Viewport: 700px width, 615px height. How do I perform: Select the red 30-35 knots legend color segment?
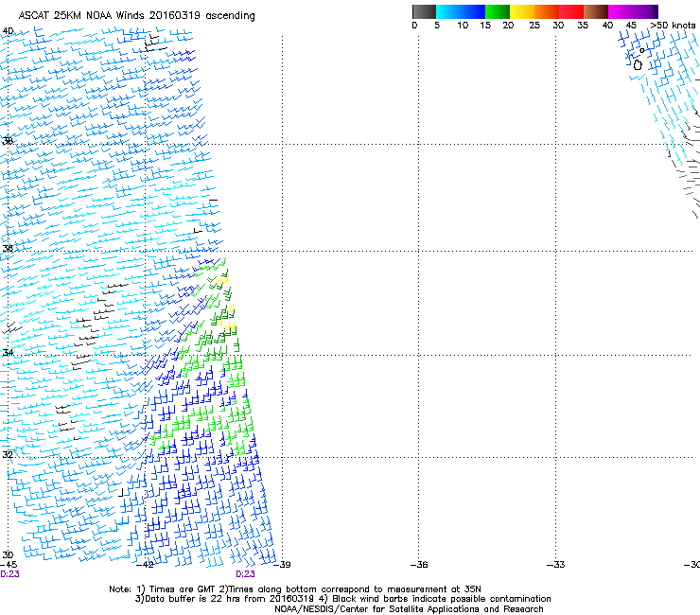click(571, 11)
